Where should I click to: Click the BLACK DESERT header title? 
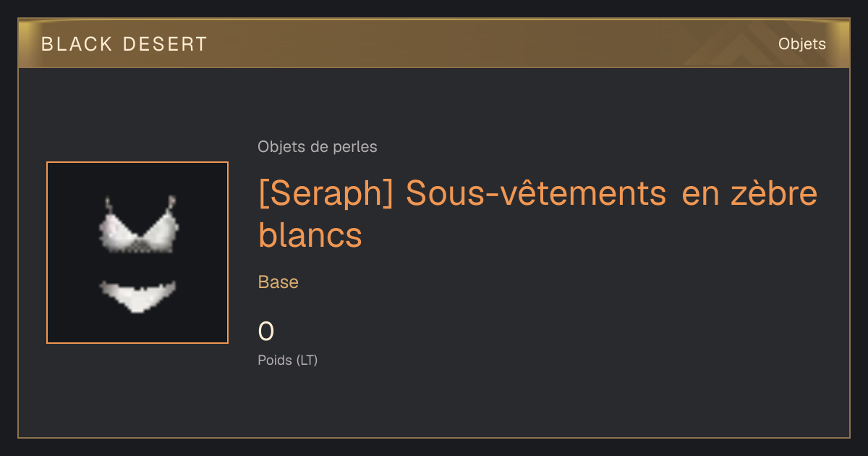[x=124, y=44]
